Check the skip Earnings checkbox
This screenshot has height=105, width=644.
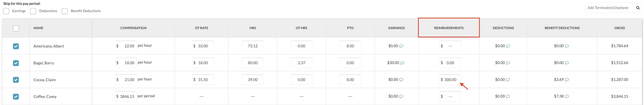(x=6, y=11)
